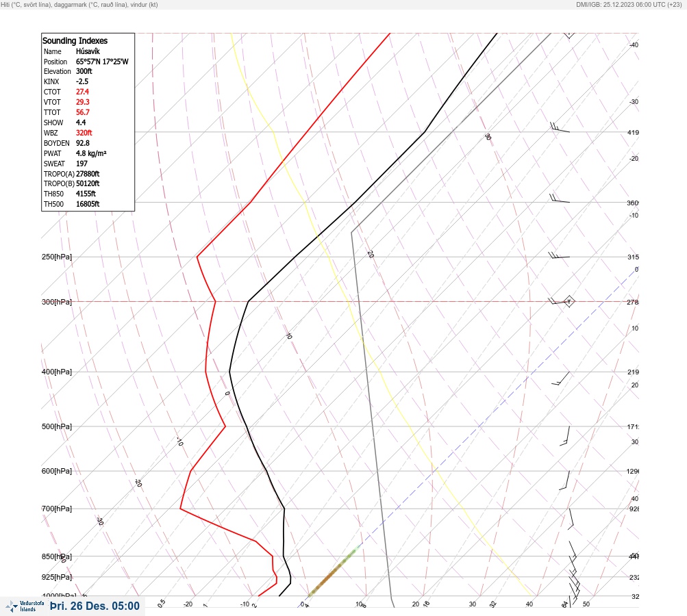Click the Elevation value '300ft'
This screenshot has width=687, height=616.
pos(84,71)
